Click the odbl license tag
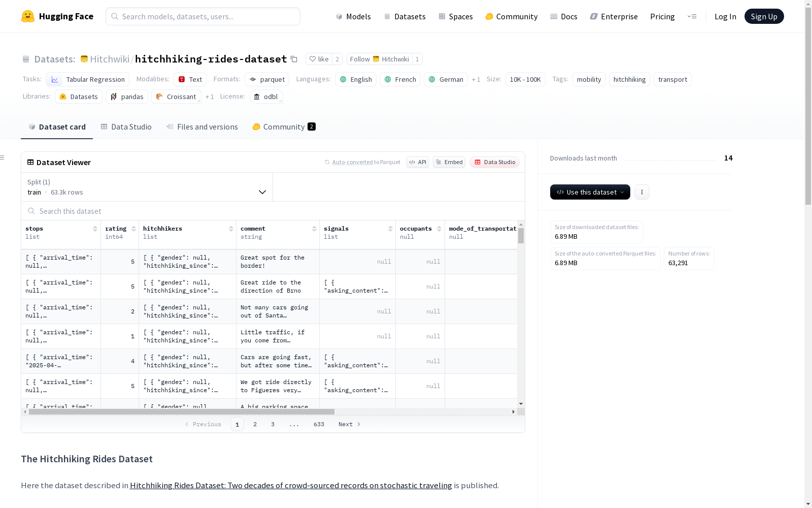 (x=266, y=97)
